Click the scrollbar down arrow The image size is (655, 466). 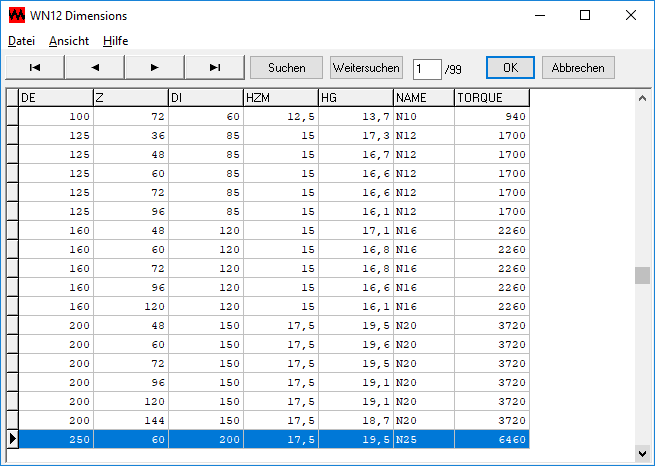pos(642,453)
